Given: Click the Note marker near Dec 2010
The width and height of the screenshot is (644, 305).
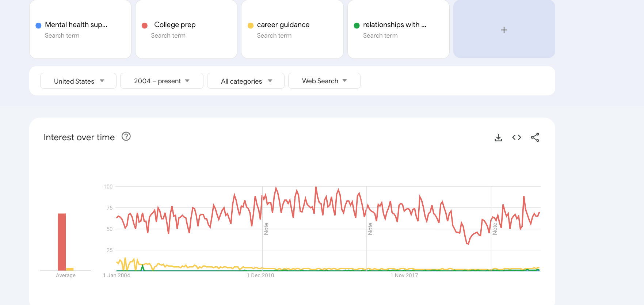Looking at the screenshot, I should [266, 229].
